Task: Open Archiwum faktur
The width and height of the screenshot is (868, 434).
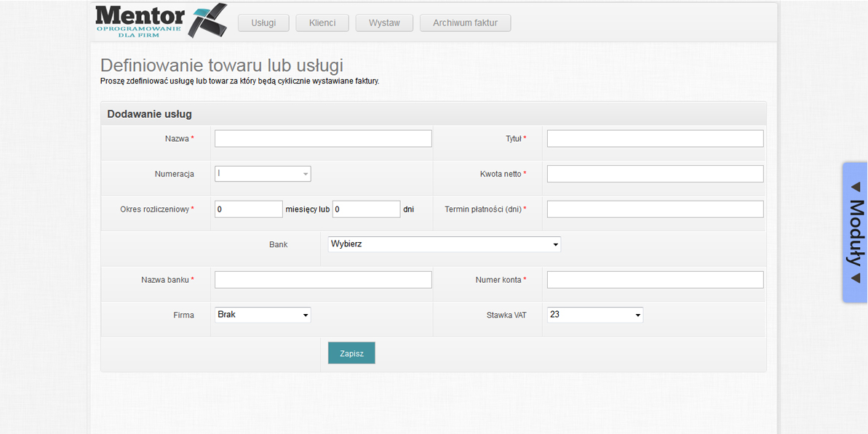Action: tap(465, 23)
